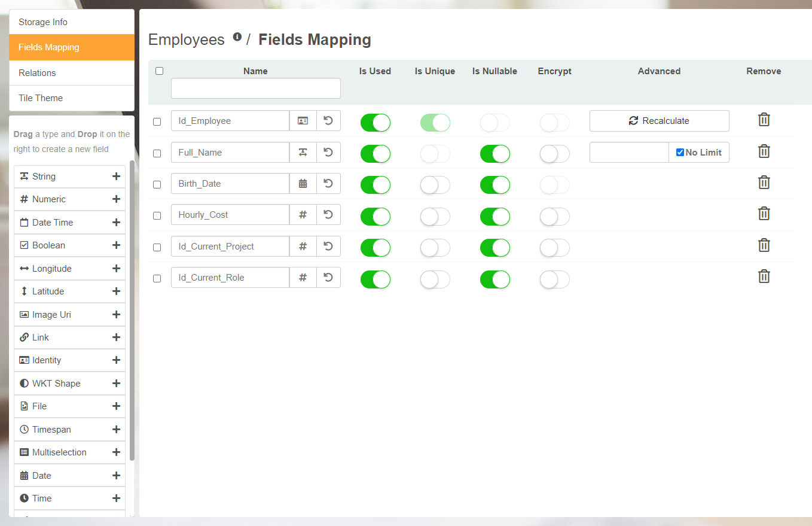Click the identity type icon for Id_Employee
Image resolution: width=812 pixels, height=526 pixels.
303,121
